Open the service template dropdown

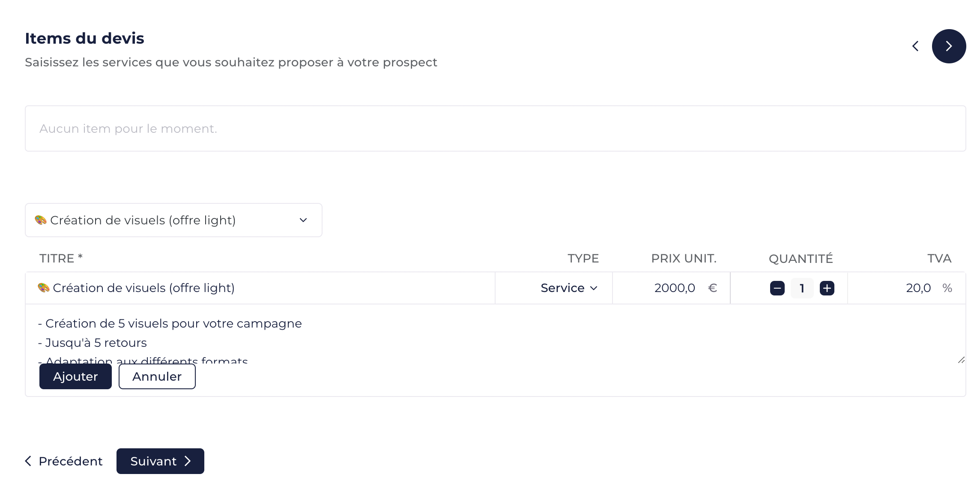pyautogui.click(x=173, y=220)
